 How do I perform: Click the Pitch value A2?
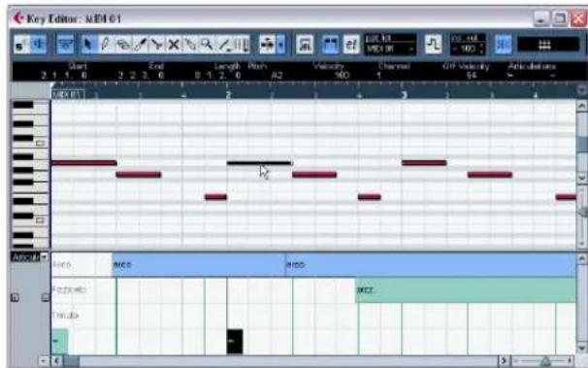click(x=277, y=76)
